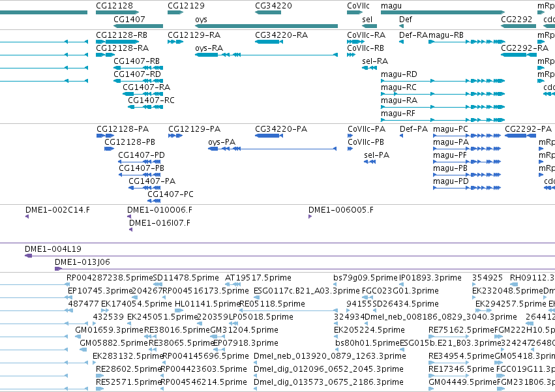Click the CG34220-PA protein bar
The width and height of the screenshot is (555, 392).
(269, 136)
